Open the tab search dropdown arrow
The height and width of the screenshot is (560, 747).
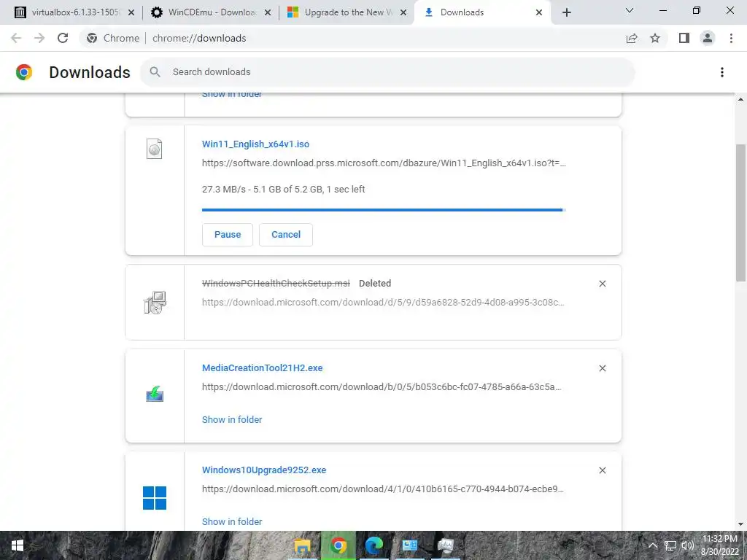(x=630, y=10)
